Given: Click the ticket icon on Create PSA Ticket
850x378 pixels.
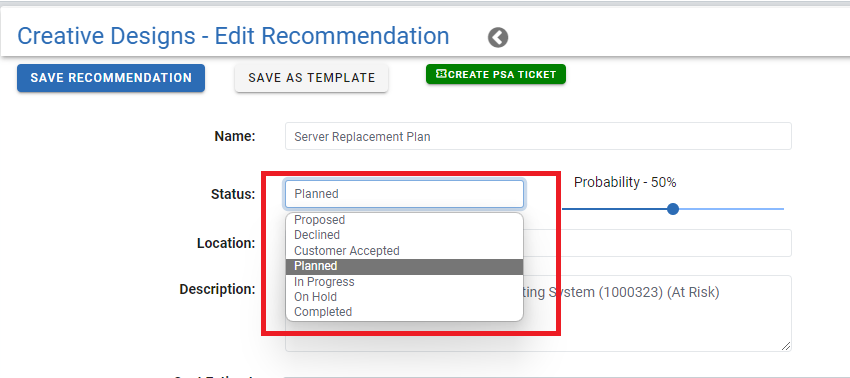Looking at the screenshot, I should click(441, 74).
